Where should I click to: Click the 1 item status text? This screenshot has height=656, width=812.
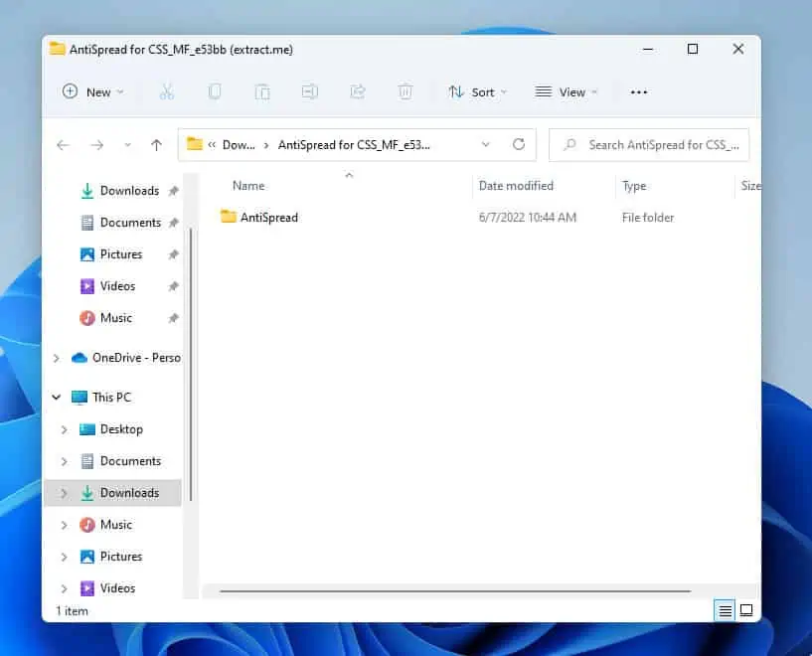coord(72,611)
